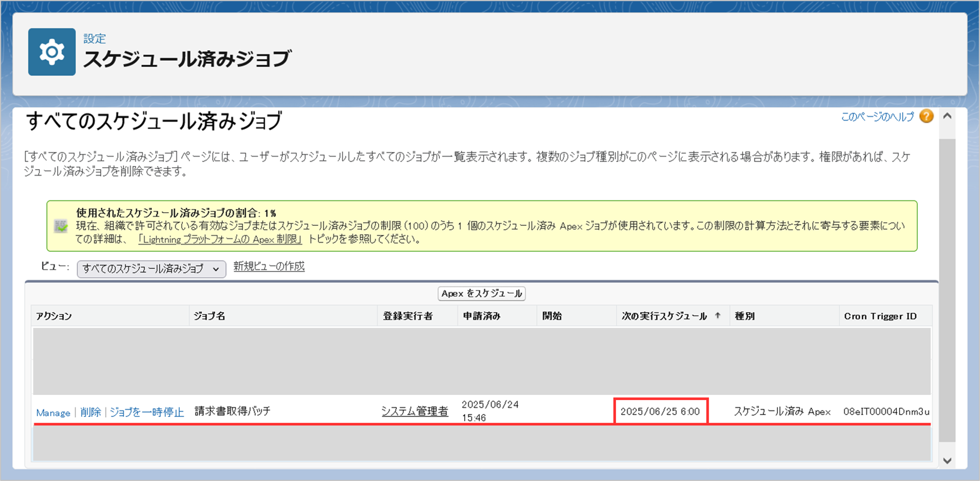Click scrollbar up arrow
Screen dimensions: 980x481
pos(947,116)
